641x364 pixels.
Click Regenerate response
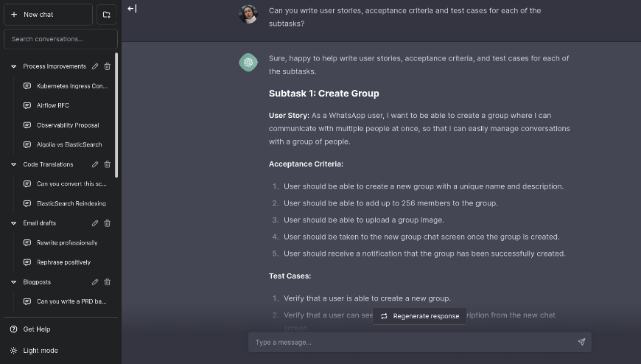[420, 316]
